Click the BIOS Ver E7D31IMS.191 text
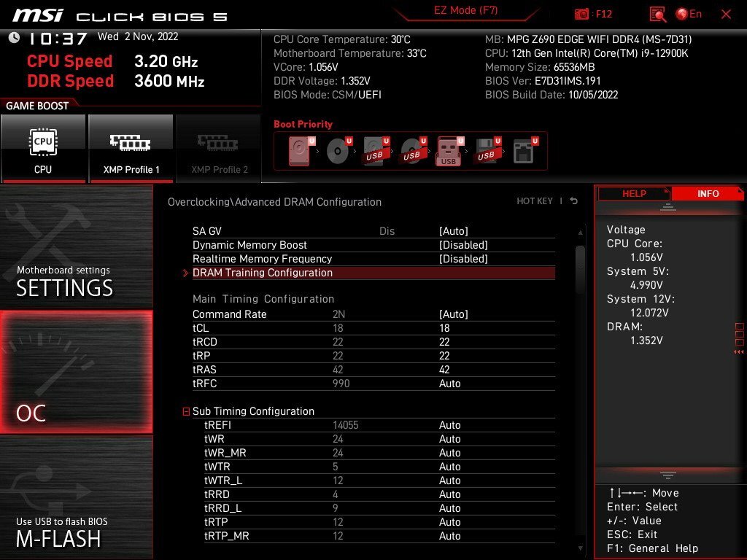 point(543,81)
